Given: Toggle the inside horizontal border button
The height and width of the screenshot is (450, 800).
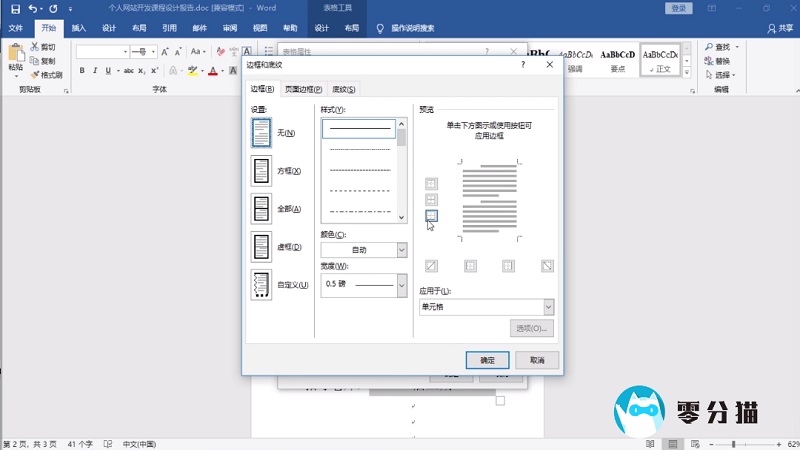Looking at the screenshot, I should pos(432,200).
